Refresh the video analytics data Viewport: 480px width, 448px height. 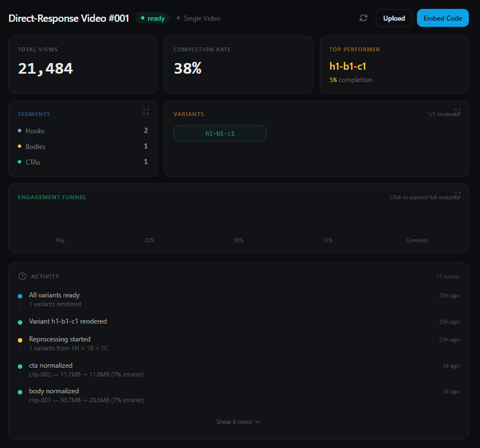pos(363,18)
